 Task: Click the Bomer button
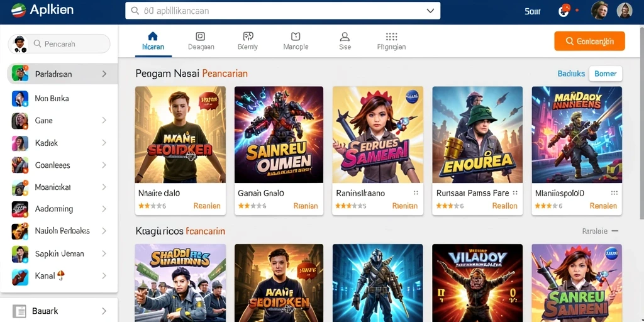pyautogui.click(x=606, y=74)
